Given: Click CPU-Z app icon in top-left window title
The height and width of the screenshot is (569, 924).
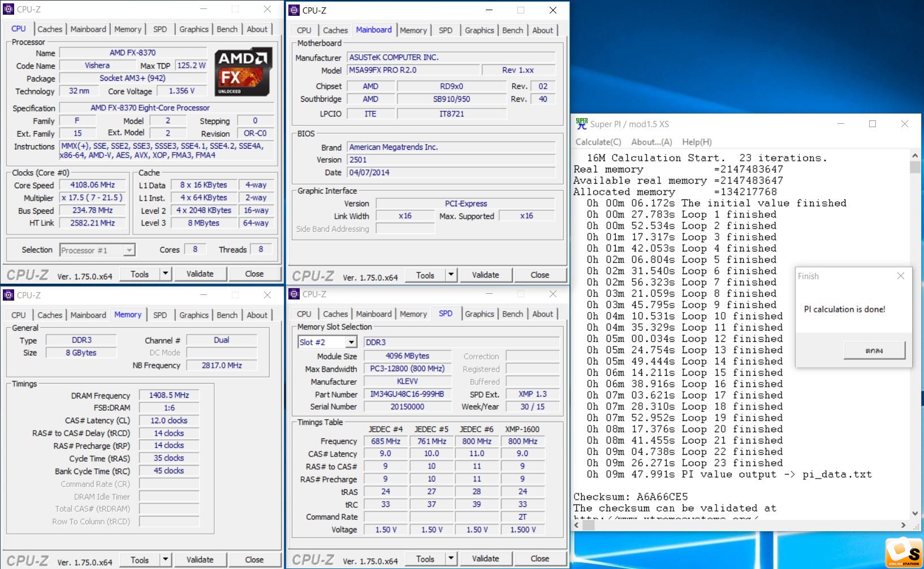Looking at the screenshot, I should 8,9.
